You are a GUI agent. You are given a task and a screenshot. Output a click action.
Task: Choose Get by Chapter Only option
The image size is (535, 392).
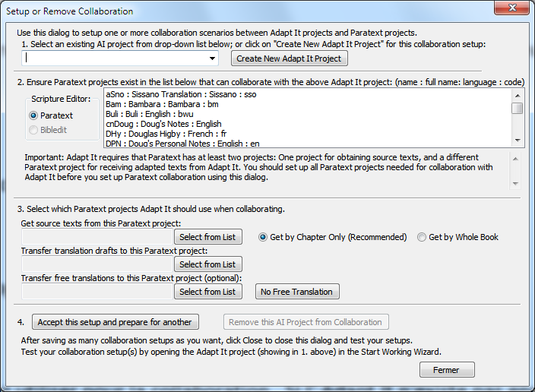click(x=264, y=237)
